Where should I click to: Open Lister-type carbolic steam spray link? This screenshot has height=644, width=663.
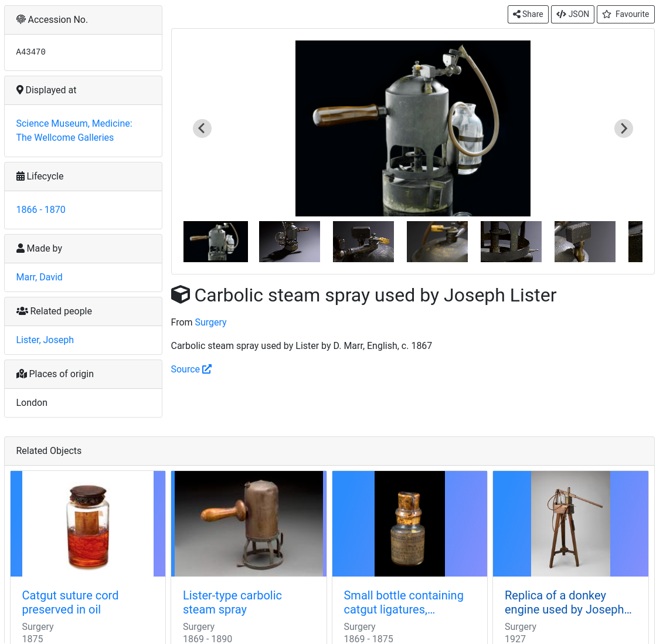point(232,602)
